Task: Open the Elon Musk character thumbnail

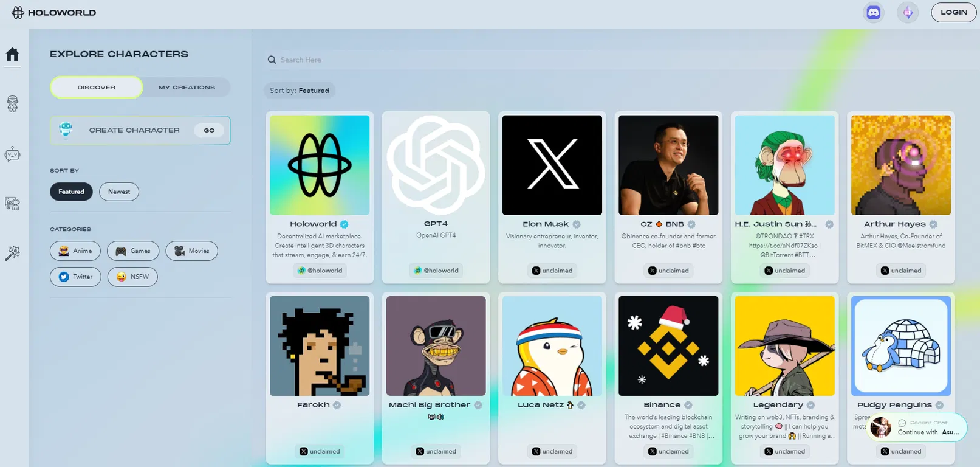Action: (552, 165)
